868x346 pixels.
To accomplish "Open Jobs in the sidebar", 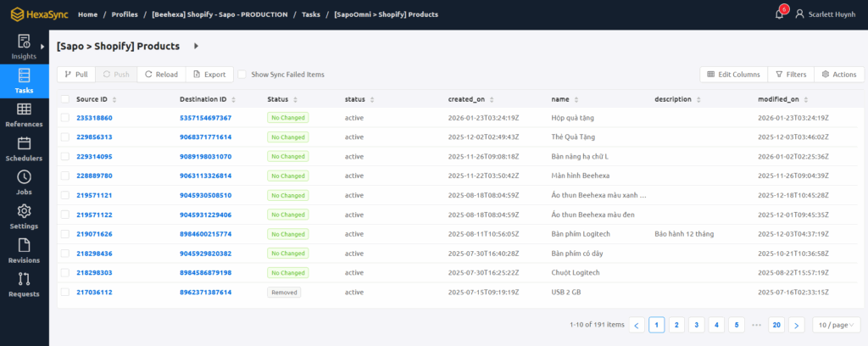I will point(24,183).
